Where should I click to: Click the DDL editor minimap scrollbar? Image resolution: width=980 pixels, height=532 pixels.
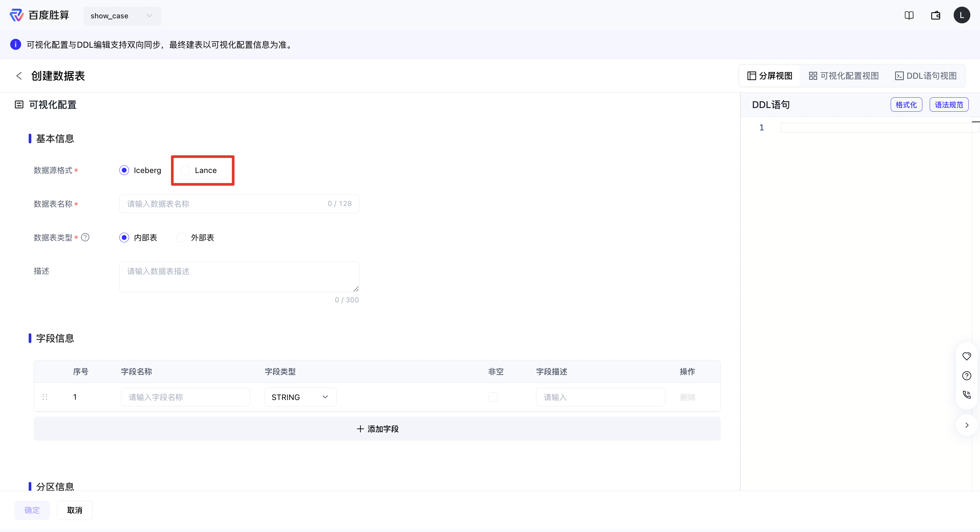tap(975, 304)
